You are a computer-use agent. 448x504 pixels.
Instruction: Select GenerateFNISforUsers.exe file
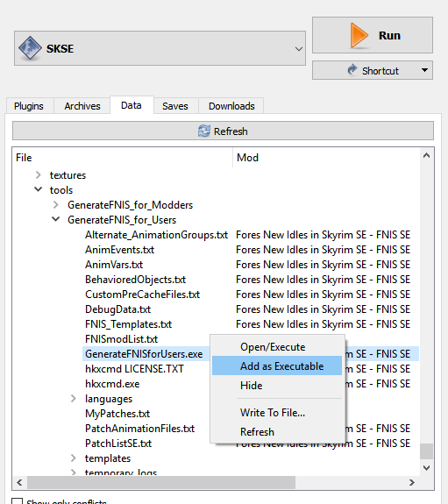coord(144,354)
